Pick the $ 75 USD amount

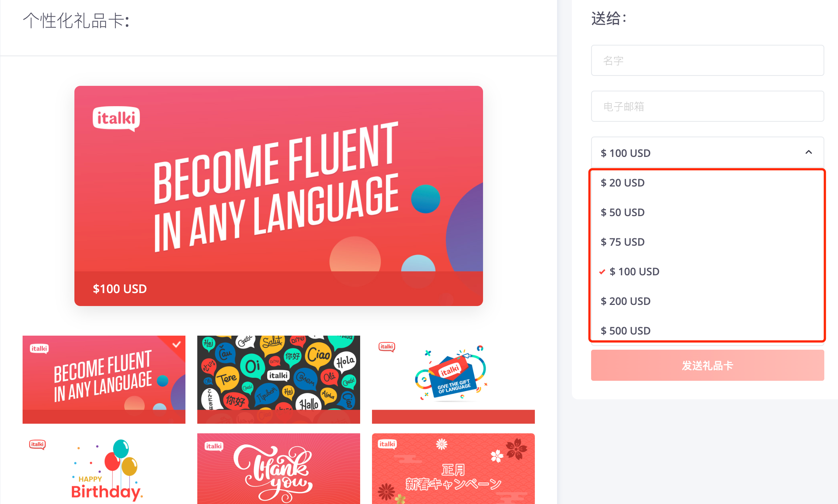click(623, 242)
